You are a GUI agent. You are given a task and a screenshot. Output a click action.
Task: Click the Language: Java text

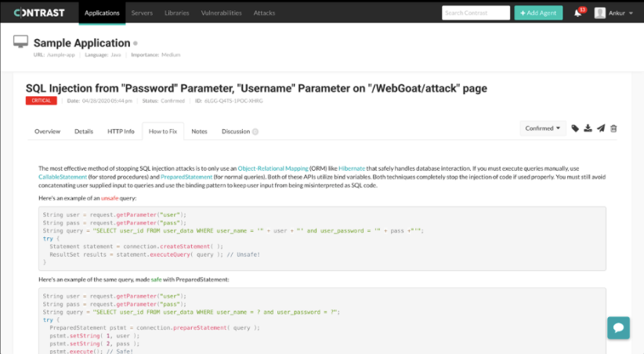[x=103, y=55]
